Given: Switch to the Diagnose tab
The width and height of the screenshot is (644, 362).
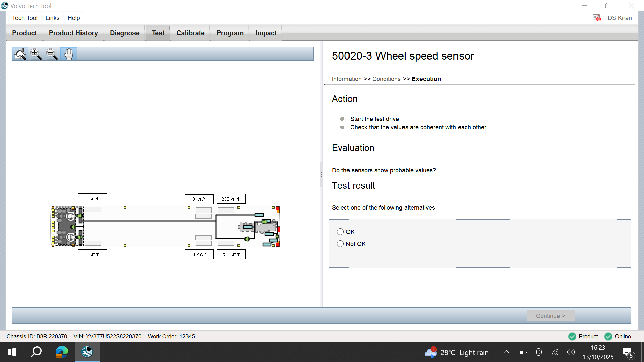Looking at the screenshot, I should pyautogui.click(x=125, y=33).
